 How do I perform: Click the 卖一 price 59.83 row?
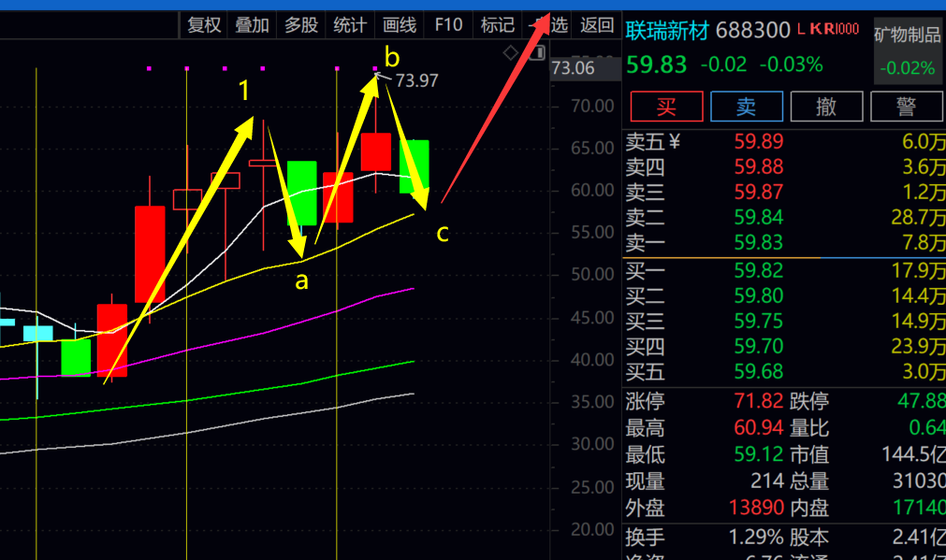coord(783,244)
